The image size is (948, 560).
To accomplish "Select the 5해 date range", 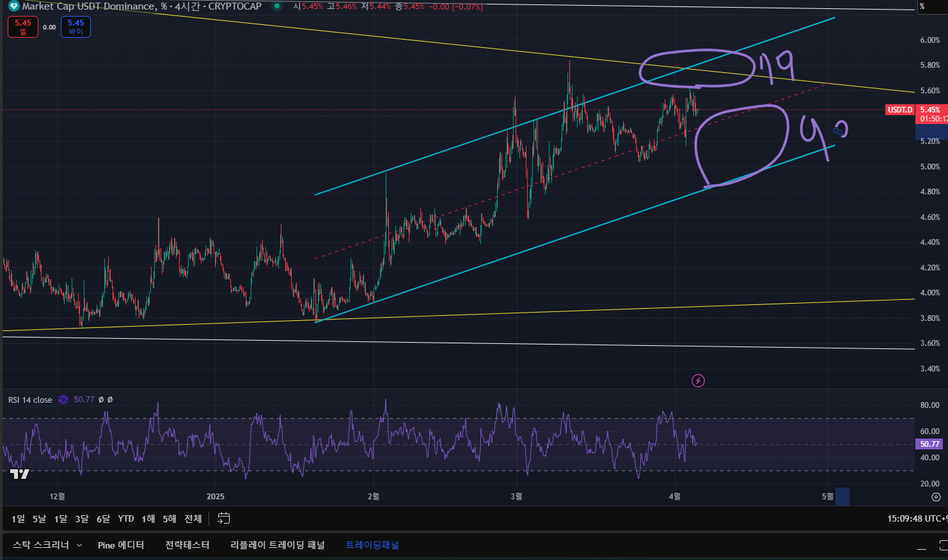I will [170, 518].
